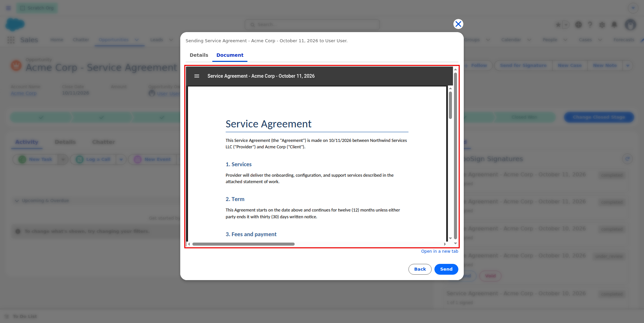Open the user profile avatar
The width and height of the screenshot is (644, 323).
click(630, 25)
